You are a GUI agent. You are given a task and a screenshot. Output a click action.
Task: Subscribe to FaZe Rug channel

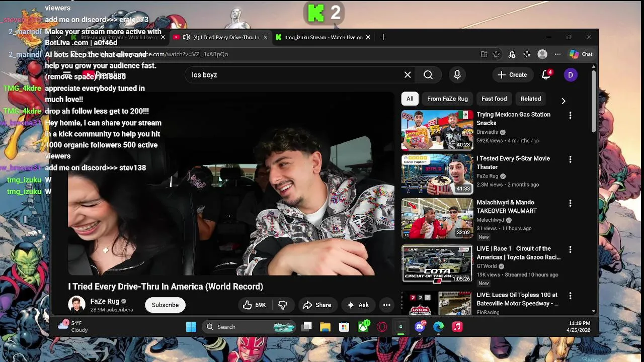pyautogui.click(x=165, y=305)
